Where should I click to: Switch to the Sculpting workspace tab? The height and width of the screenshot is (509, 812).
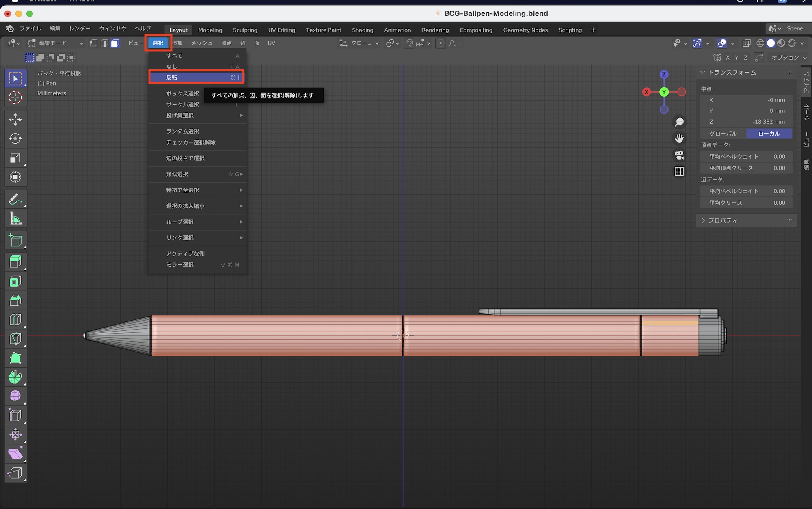pyautogui.click(x=245, y=30)
